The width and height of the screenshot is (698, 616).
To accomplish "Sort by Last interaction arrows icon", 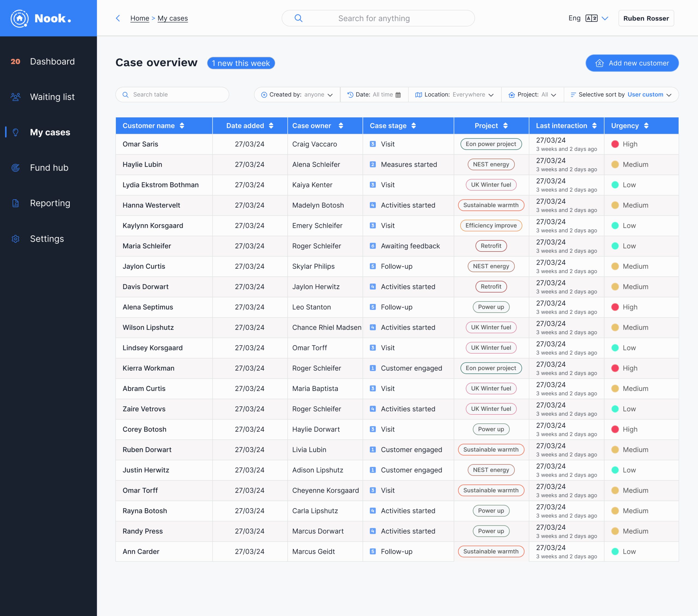I will [x=595, y=126].
